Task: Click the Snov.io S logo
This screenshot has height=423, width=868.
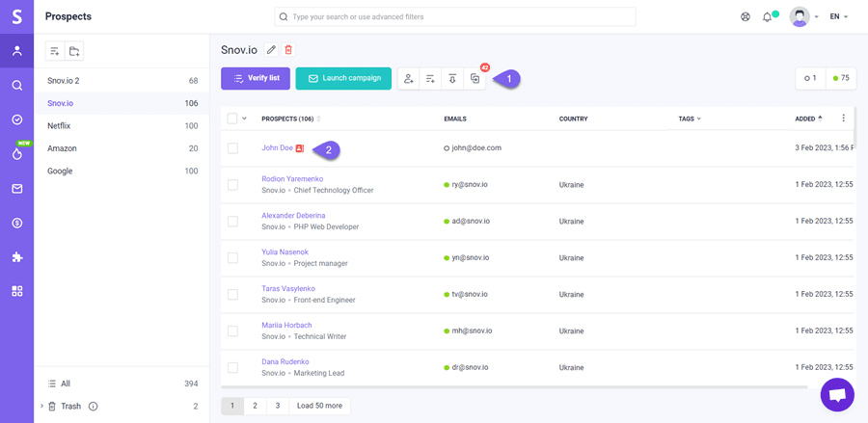Action: [17, 16]
